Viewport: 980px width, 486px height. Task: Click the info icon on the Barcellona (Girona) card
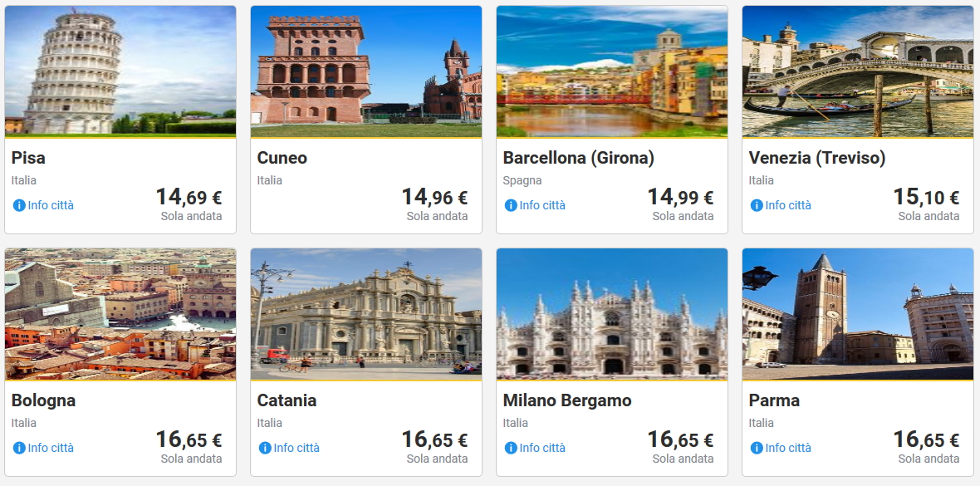(x=511, y=205)
